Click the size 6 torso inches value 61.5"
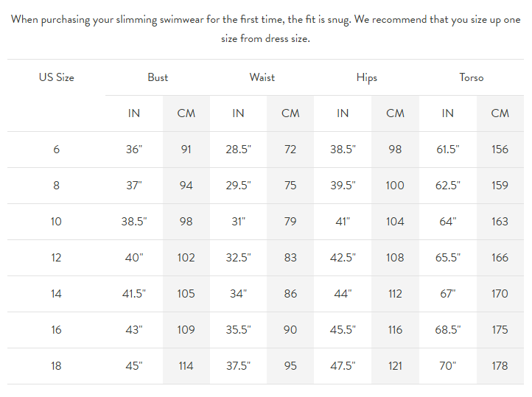532x397 pixels. click(x=447, y=150)
